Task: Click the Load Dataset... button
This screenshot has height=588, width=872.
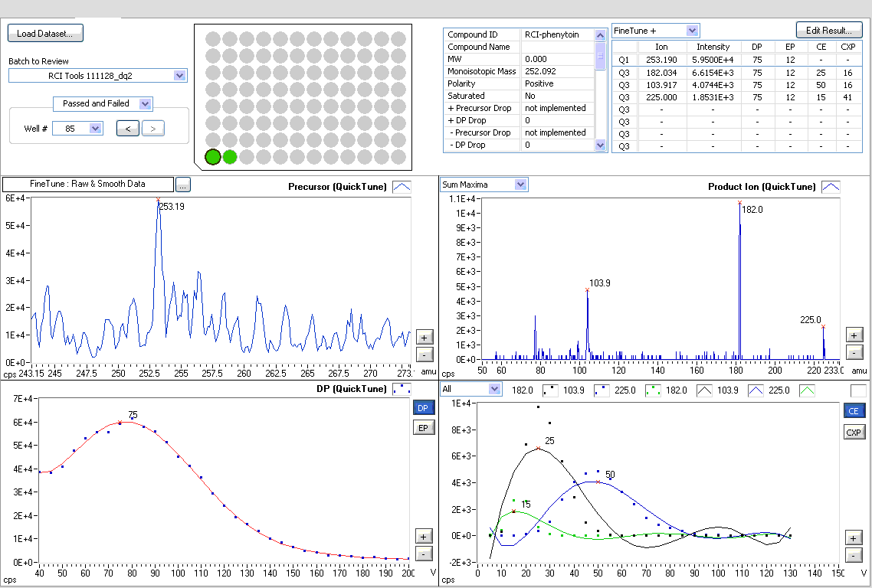Action: coord(45,34)
